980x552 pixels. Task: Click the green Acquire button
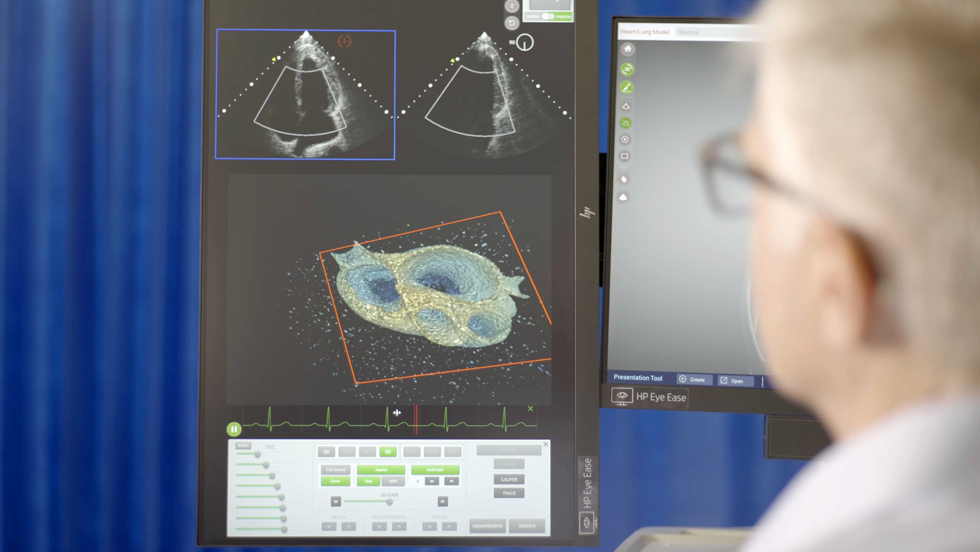(x=381, y=470)
